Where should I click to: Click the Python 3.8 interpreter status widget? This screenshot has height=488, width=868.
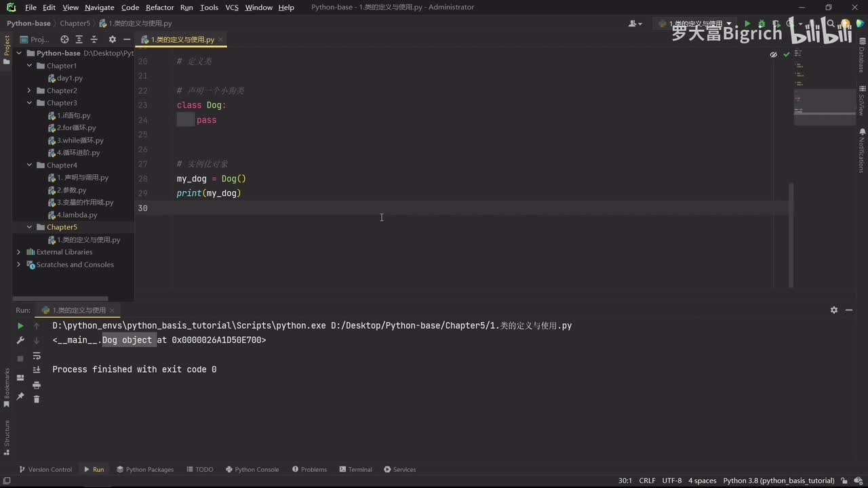(778, 481)
